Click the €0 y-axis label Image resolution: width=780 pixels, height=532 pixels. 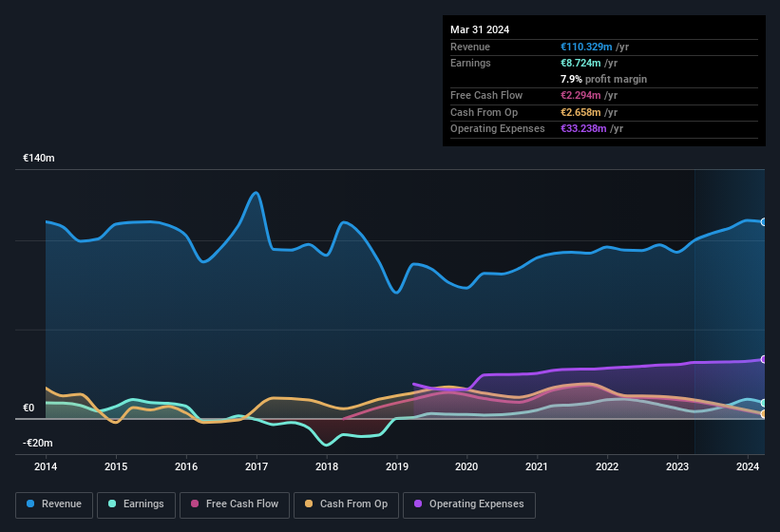tap(29, 408)
